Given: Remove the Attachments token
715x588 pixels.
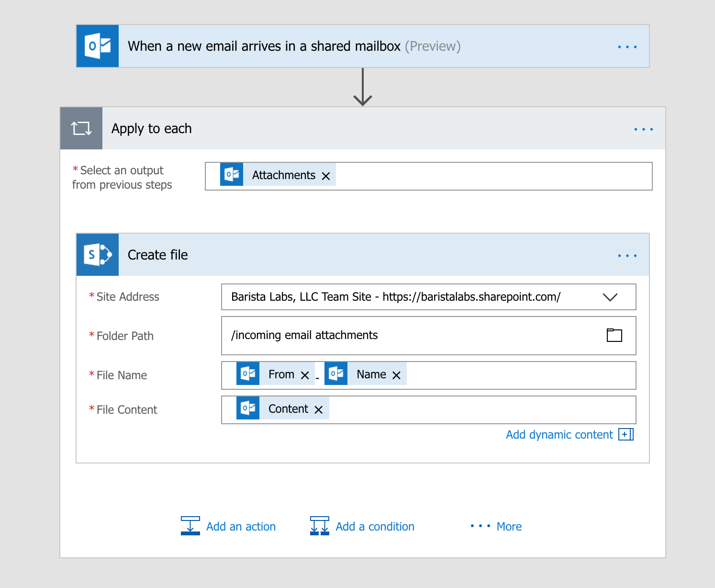Looking at the screenshot, I should [x=326, y=176].
